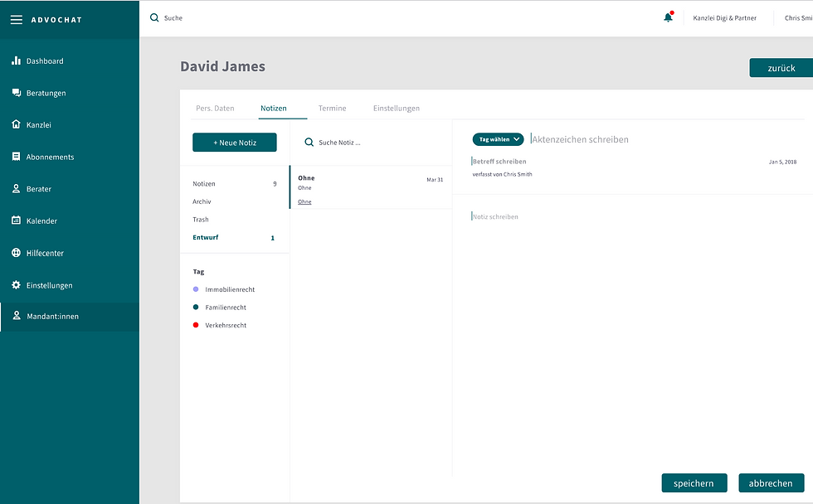Open the Einstellungen tab

click(397, 109)
